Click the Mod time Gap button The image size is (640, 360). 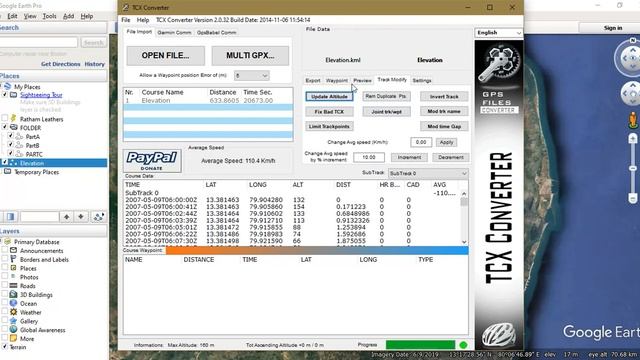(x=444, y=127)
